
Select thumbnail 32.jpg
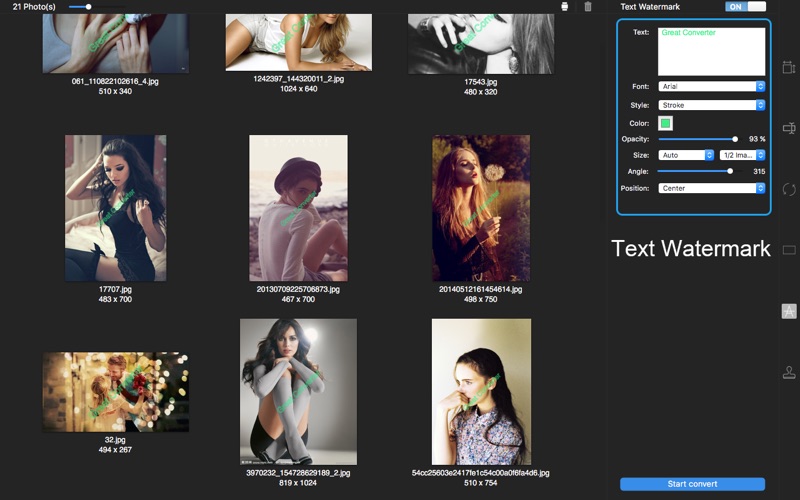[x=115, y=392]
